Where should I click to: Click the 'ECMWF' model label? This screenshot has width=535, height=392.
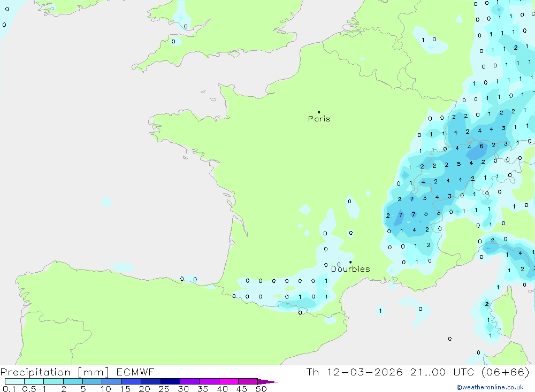[x=135, y=372]
